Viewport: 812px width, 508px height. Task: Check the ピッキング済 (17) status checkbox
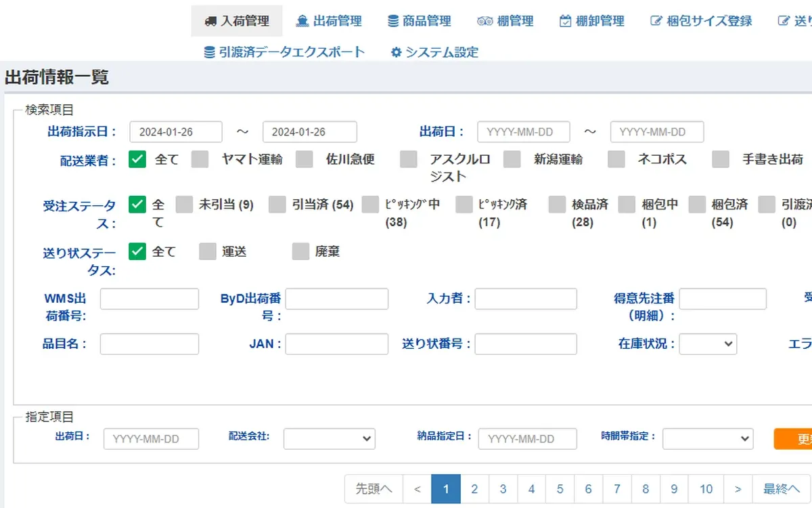pos(464,205)
